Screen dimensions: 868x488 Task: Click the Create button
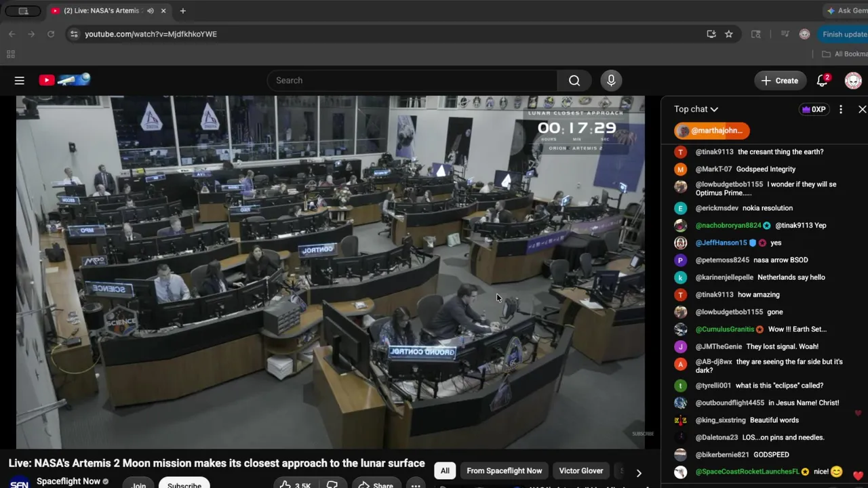click(780, 81)
